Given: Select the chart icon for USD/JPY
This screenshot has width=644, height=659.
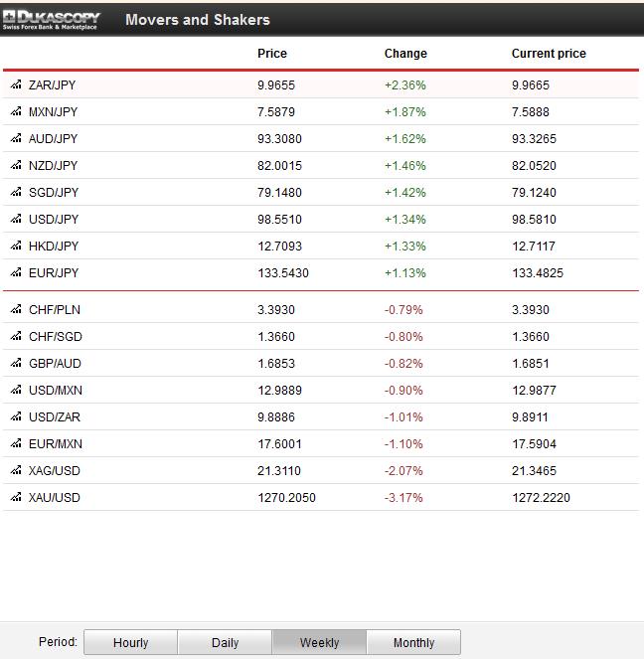Looking at the screenshot, I should pyautogui.click(x=16, y=219).
